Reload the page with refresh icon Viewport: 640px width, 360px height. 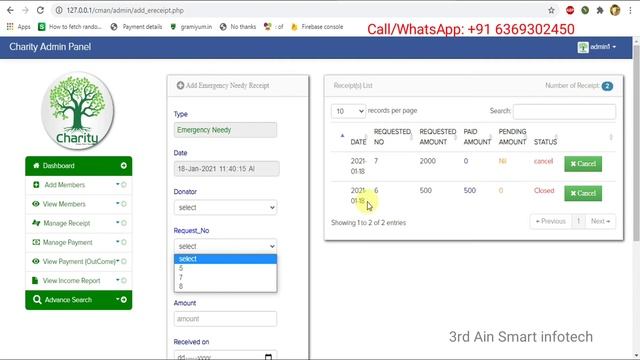pyautogui.click(x=40, y=10)
